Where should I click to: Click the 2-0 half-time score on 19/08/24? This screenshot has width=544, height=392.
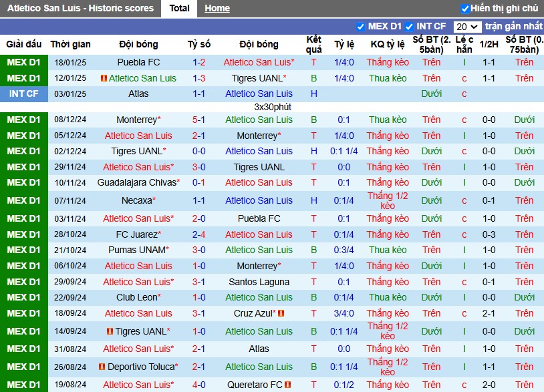(x=489, y=385)
